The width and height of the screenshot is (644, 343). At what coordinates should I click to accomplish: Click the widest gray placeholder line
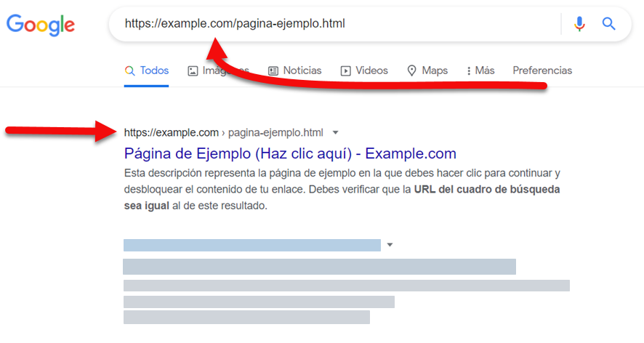346,285
